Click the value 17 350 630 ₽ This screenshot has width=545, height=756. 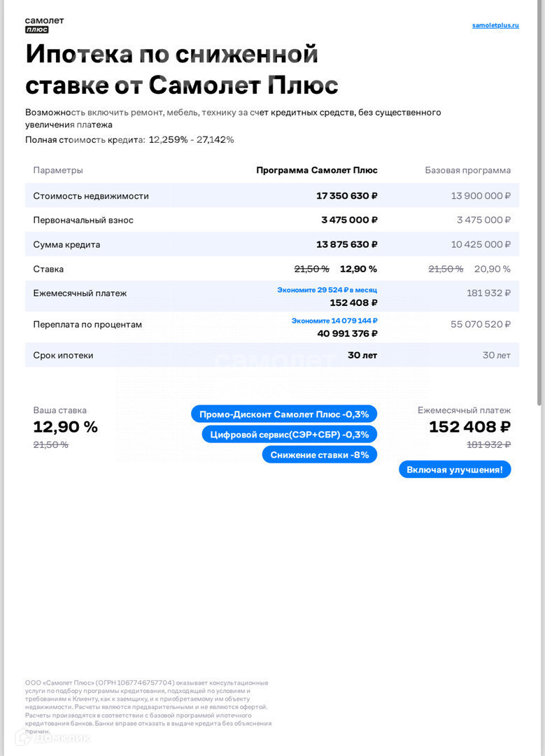coord(346,196)
